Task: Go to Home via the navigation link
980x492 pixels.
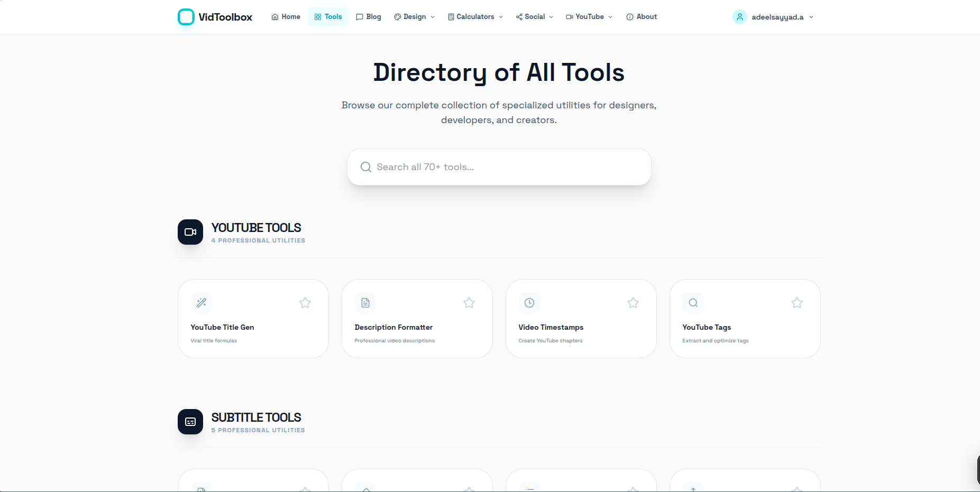Action: click(286, 16)
